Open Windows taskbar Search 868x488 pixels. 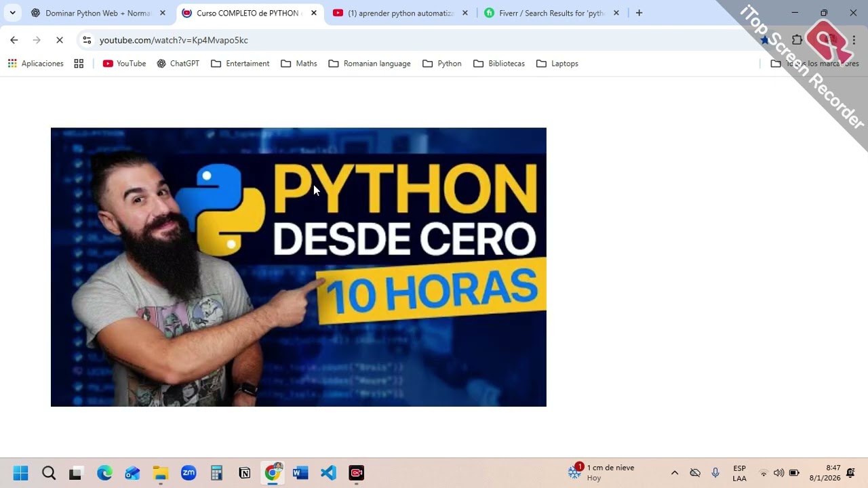(49, 472)
